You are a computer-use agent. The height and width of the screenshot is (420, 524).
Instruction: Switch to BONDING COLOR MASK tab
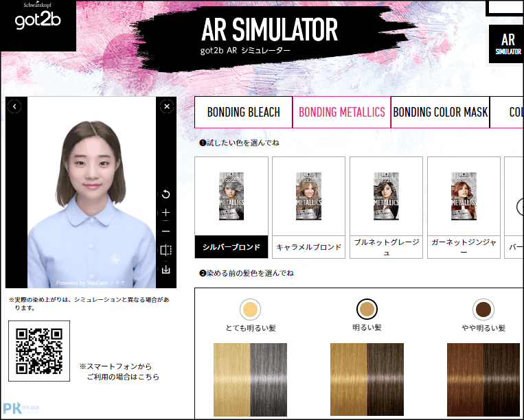pyautogui.click(x=440, y=112)
